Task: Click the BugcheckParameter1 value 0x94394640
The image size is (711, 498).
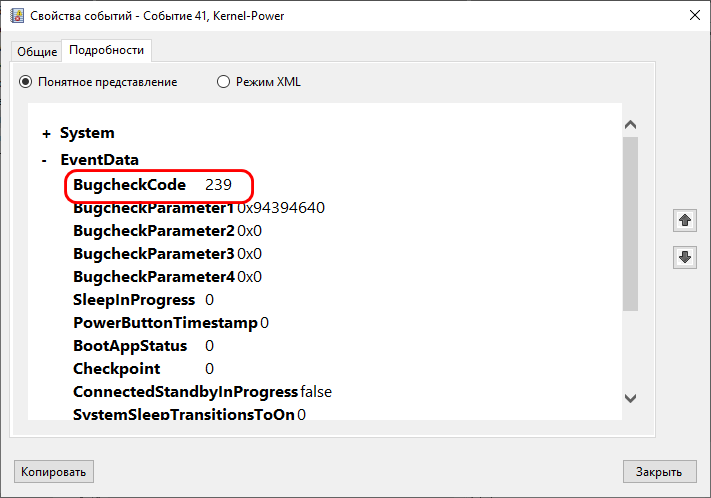Action: [x=281, y=208]
